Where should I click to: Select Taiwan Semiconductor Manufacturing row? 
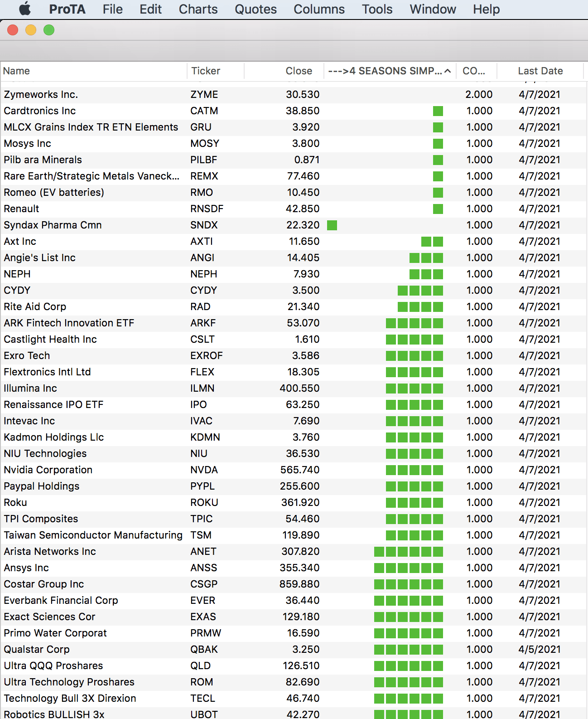294,535
